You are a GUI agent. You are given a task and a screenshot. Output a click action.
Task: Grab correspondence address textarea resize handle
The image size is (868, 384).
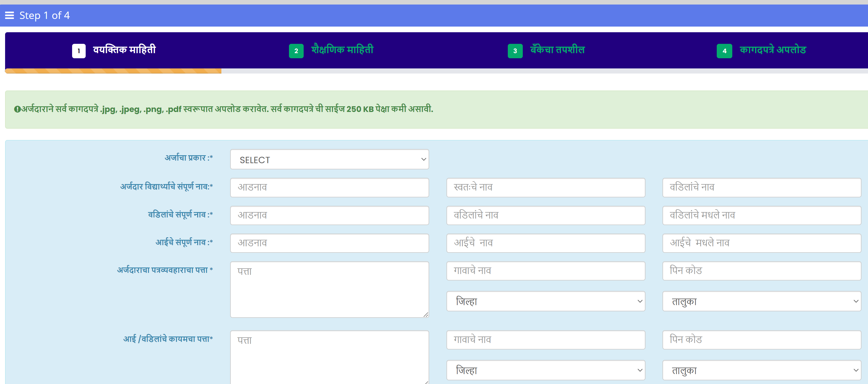pos(426,314)
